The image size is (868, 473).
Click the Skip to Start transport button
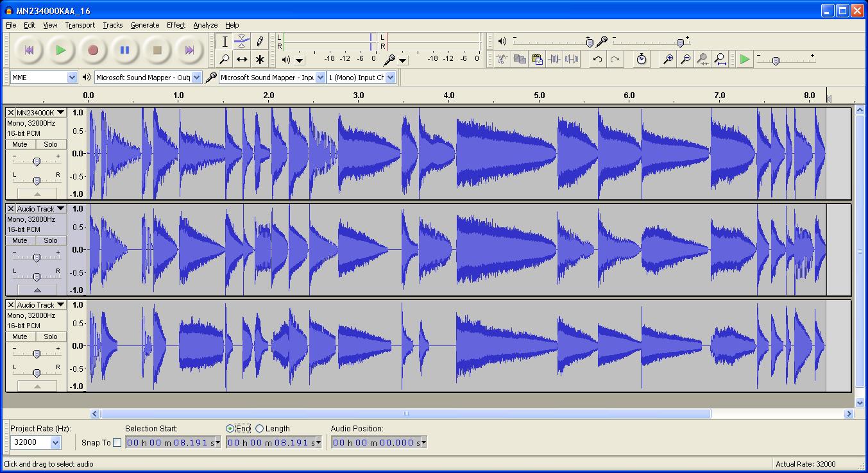tap(29, 50)
